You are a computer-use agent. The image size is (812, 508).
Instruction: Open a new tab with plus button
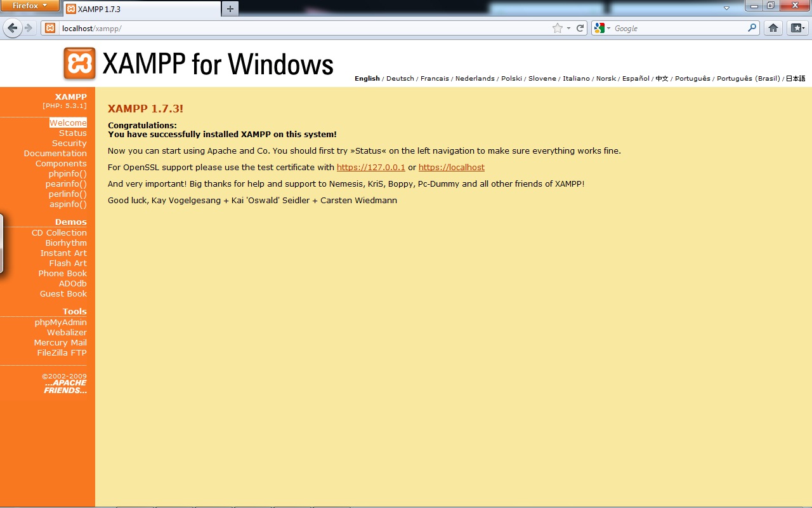coord(230,9)
